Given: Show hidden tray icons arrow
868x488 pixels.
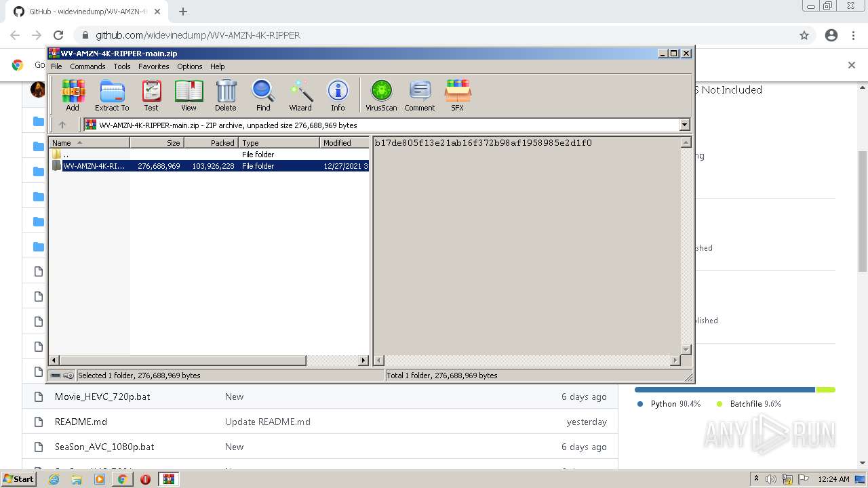Looking at the screenshot, I should coord(756,479).
